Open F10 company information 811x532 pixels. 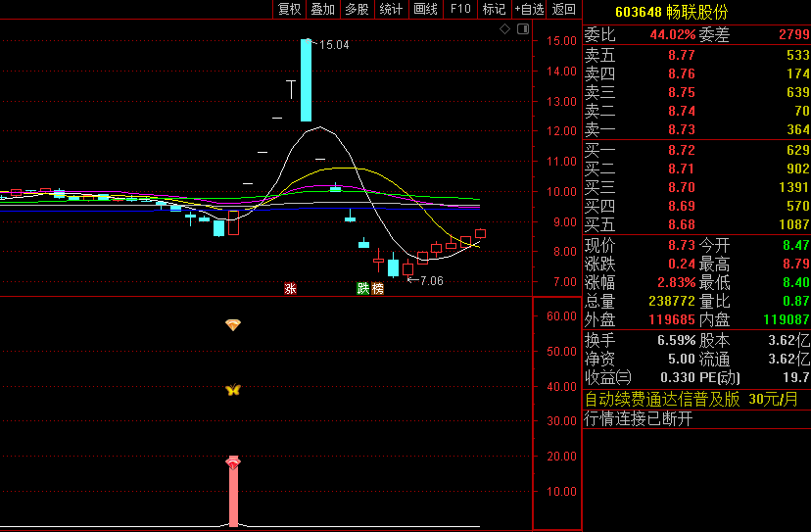click(459, 10)
